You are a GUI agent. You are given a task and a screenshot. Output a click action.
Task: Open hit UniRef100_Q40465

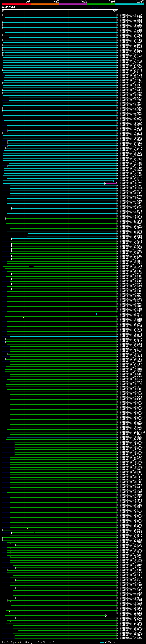point(131,42)
